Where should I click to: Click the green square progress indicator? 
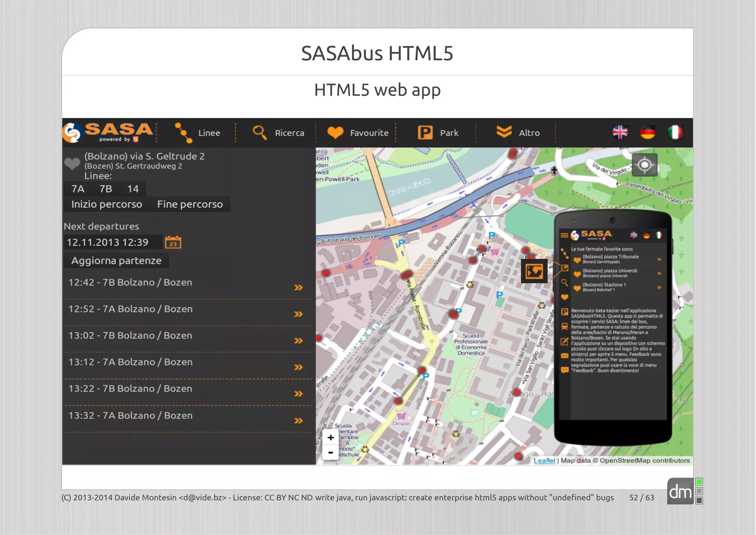pos(699,481)
